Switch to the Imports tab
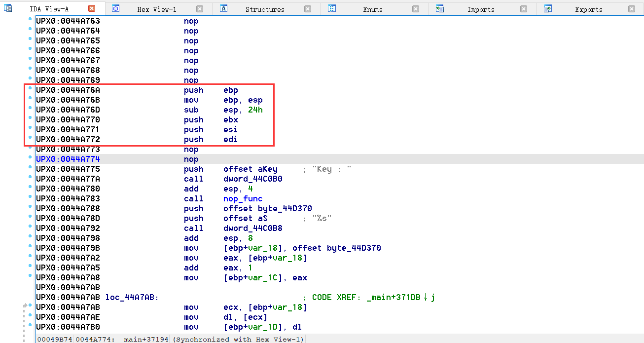The width and height of the screenshot is (644, 343). [480, 9]
